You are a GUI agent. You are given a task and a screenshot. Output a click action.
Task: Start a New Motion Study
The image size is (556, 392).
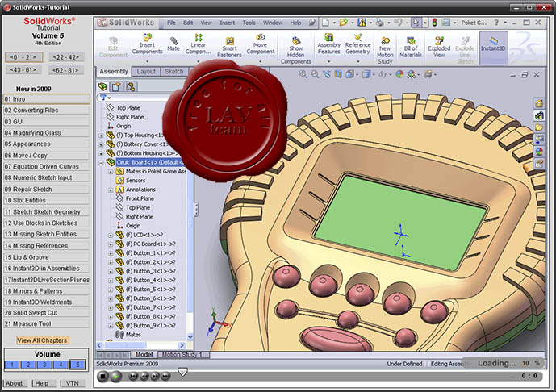click(x=385, y=50)
